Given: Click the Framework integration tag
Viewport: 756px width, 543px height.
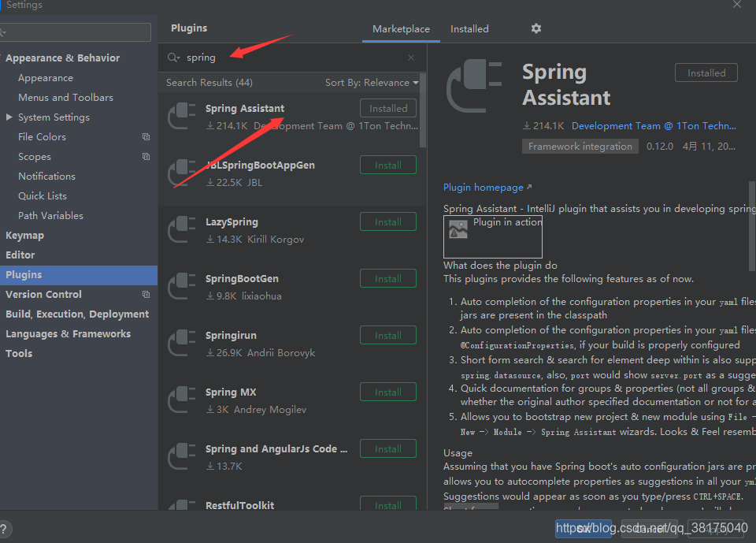Looking at the screenshot, I should coord(580,147).
